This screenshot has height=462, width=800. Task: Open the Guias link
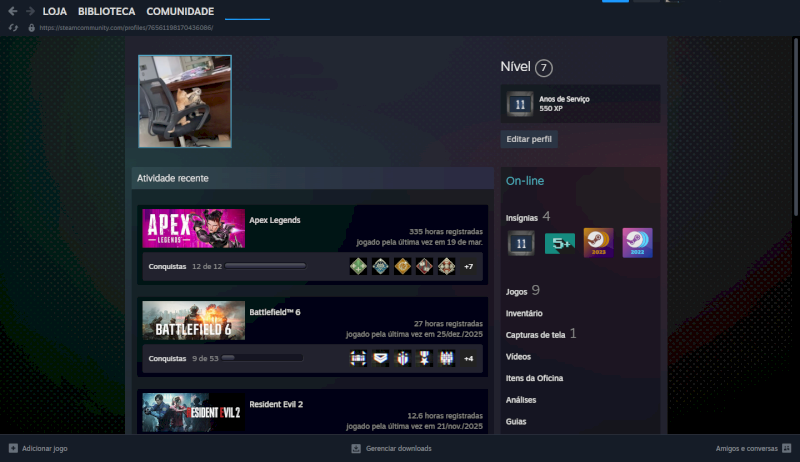[x=516, y=421]
